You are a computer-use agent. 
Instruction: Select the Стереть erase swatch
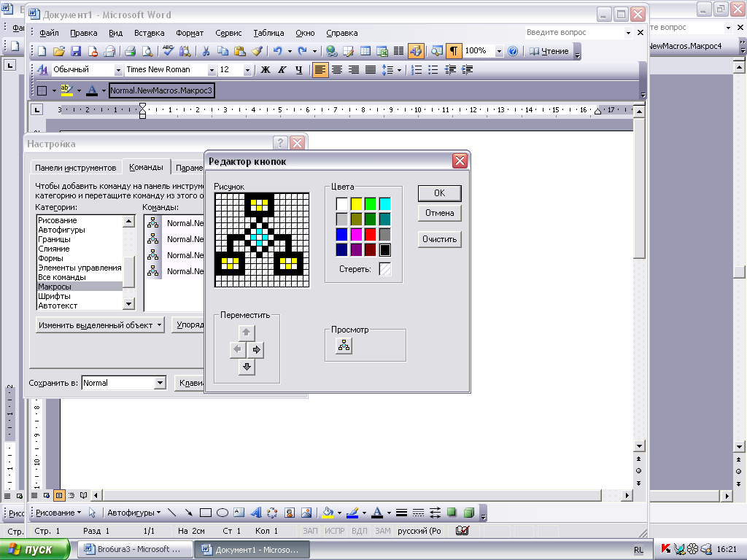(x=385, y=269)
